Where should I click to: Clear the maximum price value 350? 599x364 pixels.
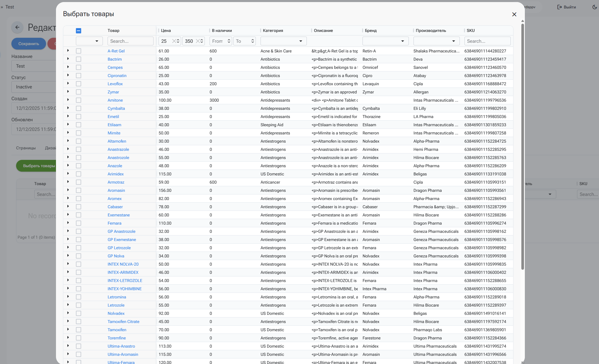tap(198, 41)
